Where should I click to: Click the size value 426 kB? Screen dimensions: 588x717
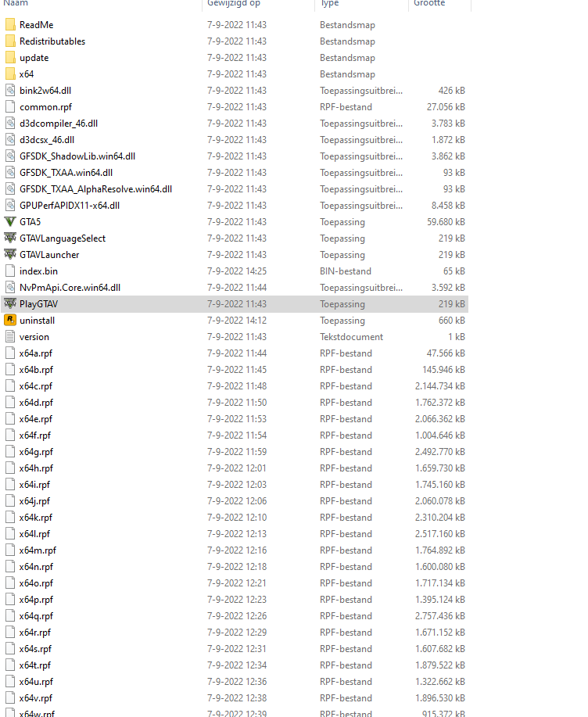(x=452, y=91)
